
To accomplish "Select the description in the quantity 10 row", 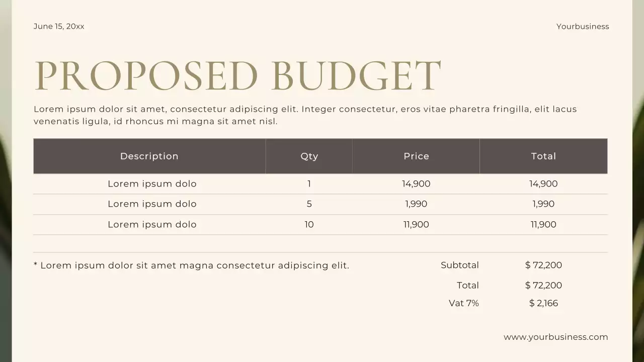I will pos(152,225).
